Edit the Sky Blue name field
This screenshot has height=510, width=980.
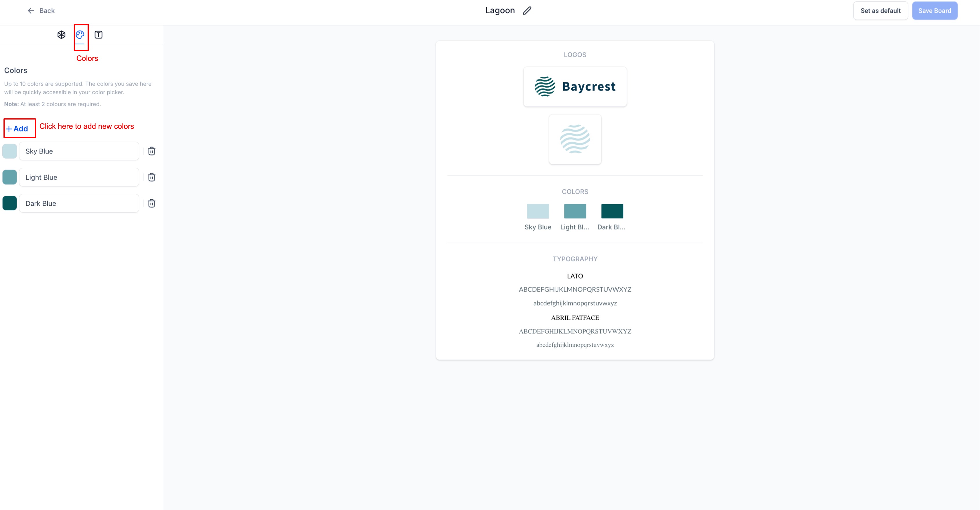(79, 151)
